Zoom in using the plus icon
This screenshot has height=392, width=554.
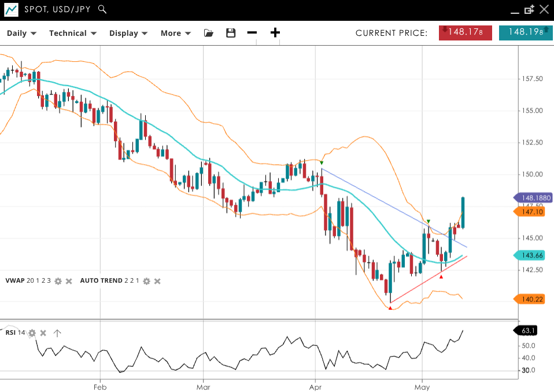pyautogui.click(x=275, y=33)
